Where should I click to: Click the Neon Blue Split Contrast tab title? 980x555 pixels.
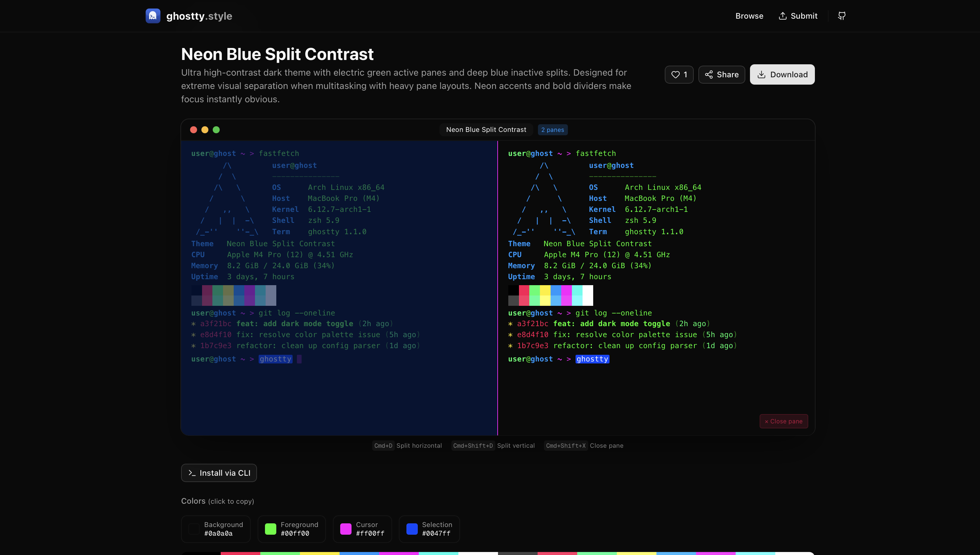[x=486, y=130]
